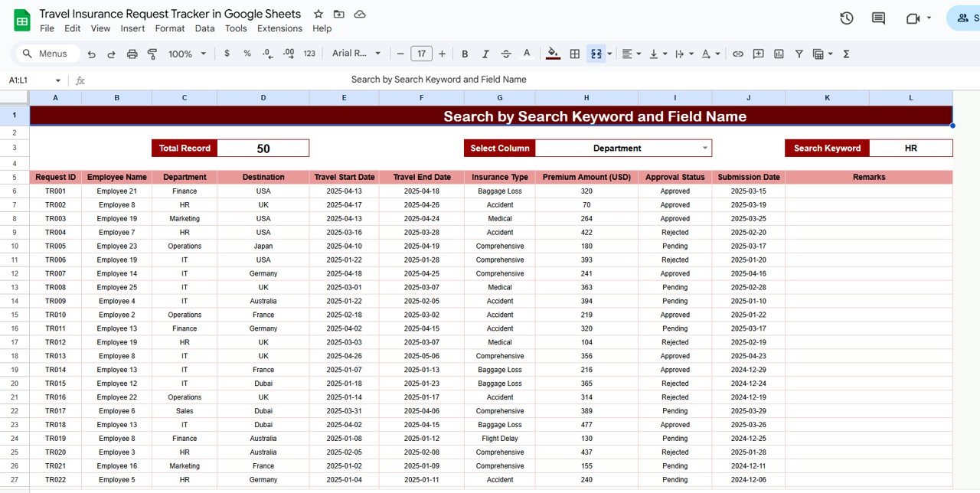
Task: Insert a link
Action: coord(737,54)
